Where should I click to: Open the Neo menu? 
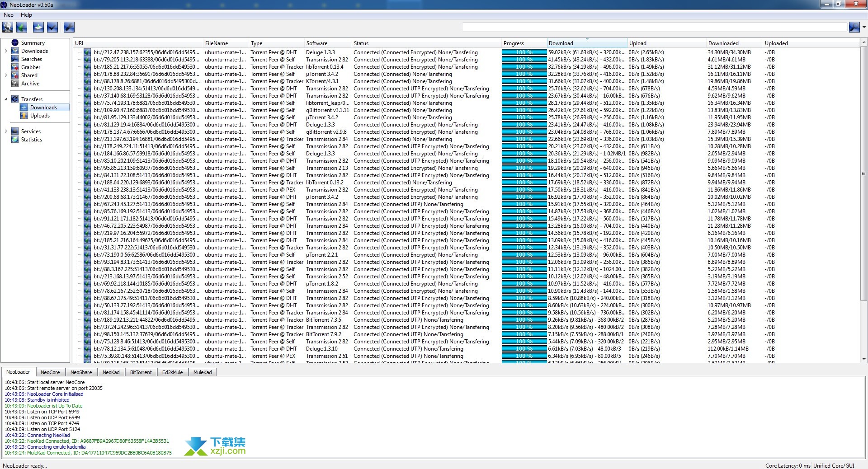click(x=9, y=15)
